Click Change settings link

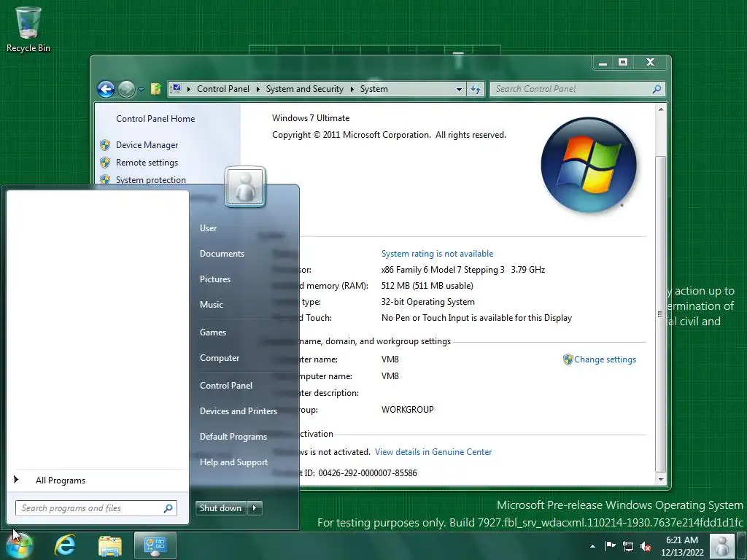[605, 359]
